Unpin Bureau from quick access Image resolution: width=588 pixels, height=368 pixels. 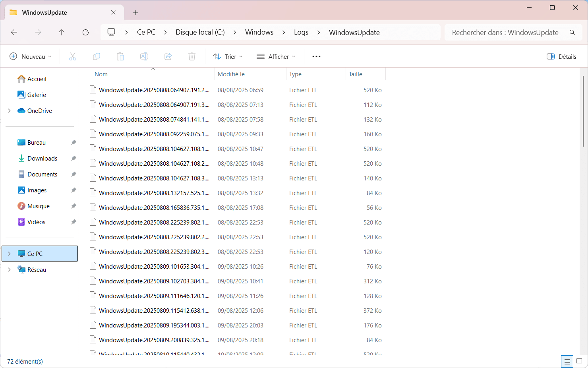73,142
